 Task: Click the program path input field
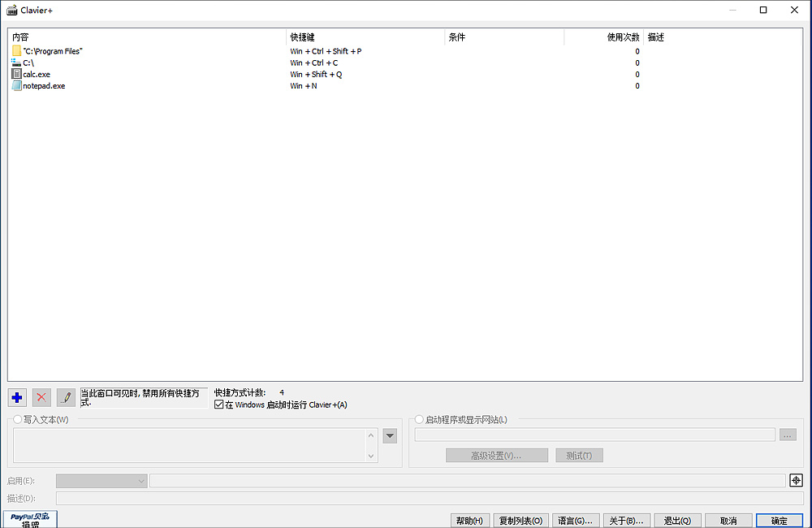[x=594, y=435]
